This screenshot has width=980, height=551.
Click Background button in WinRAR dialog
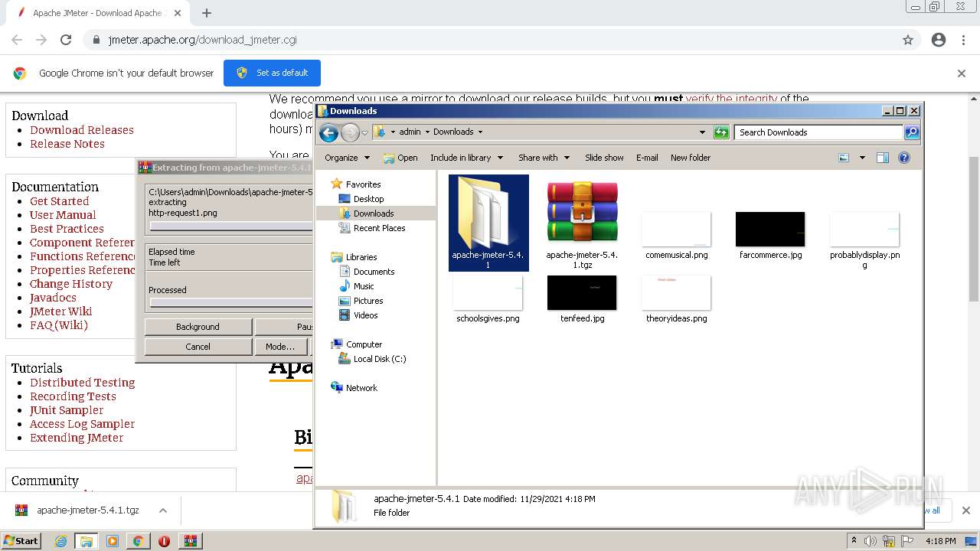[198, 327]
